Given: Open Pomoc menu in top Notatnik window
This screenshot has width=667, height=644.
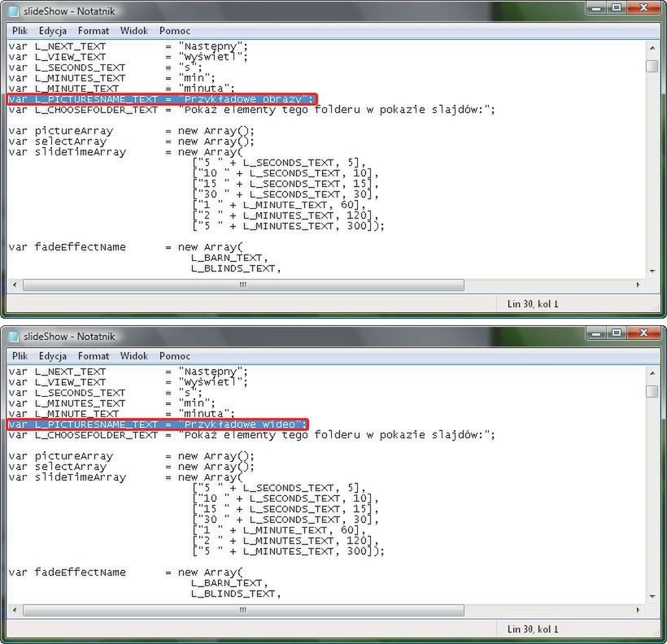Looking at the screenshot, I should pos(174,31).
